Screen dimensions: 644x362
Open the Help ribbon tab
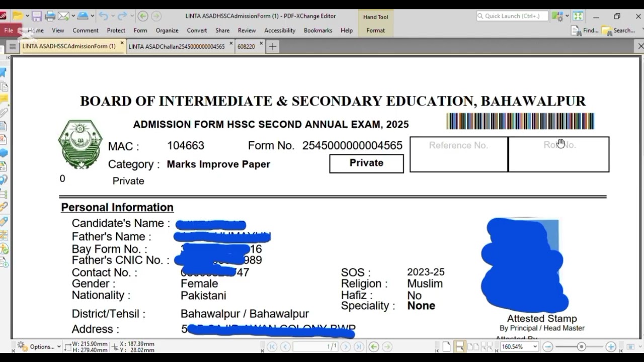click(x=347, y=30)
